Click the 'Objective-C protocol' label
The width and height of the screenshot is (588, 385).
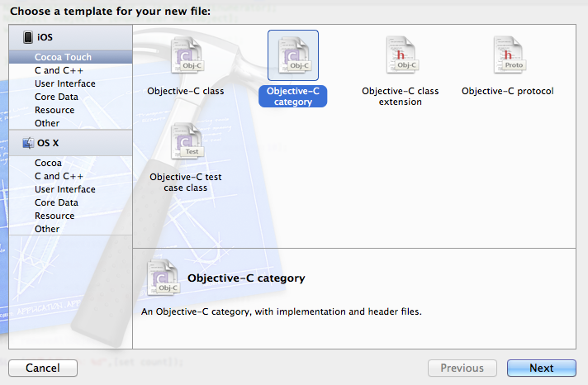coord(508,91)
